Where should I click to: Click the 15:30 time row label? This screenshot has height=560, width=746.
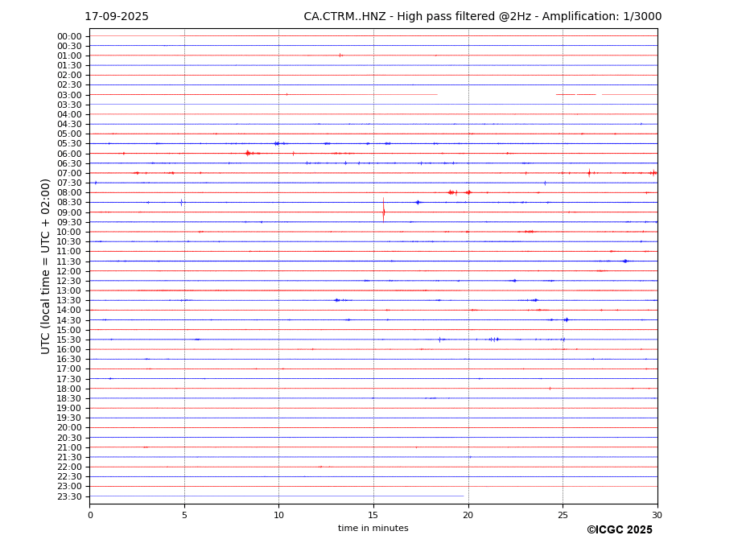(69, 340)
